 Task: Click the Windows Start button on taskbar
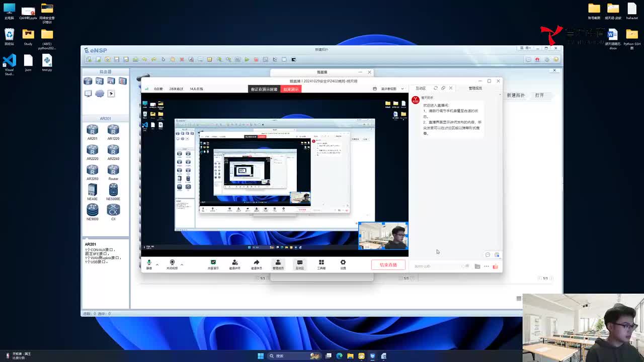point(261,356)
